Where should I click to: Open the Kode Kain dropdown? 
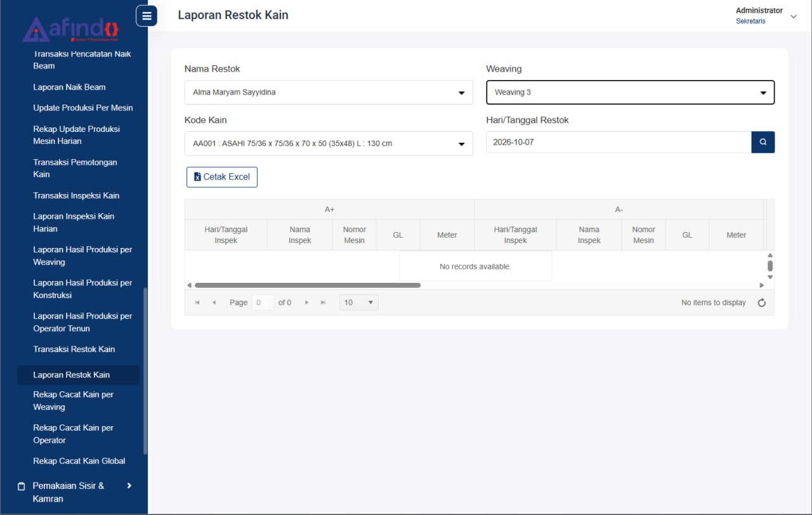329,144
